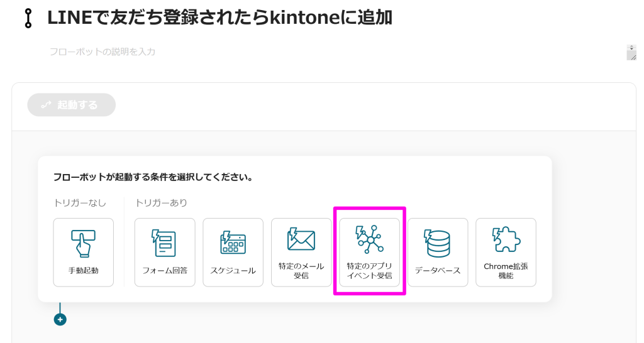Edit the flowbot title LINEで友だち登録されたら
The image size is (644, 343).
(219, 18)
